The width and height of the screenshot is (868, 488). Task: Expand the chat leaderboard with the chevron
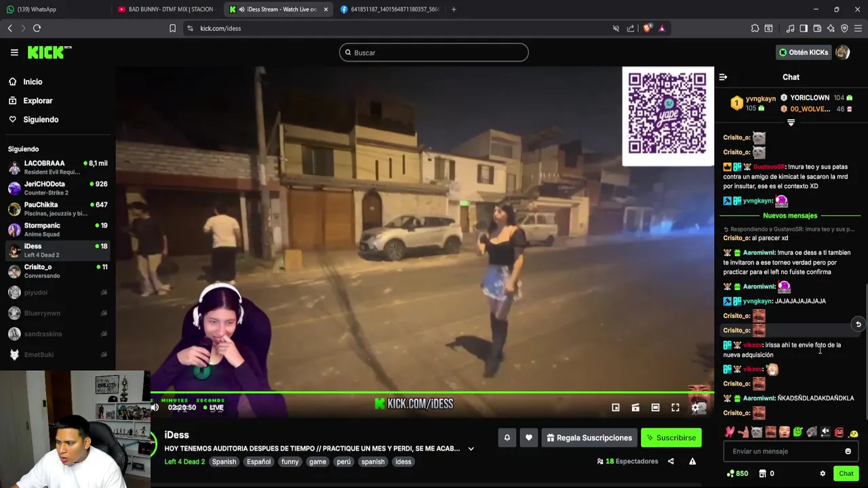[791, 123]
